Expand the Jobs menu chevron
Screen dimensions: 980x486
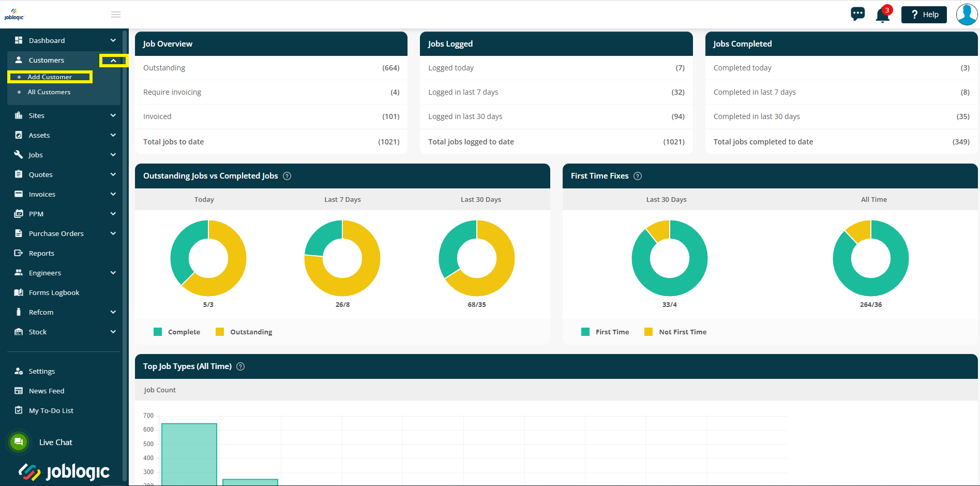pos(113,155)
